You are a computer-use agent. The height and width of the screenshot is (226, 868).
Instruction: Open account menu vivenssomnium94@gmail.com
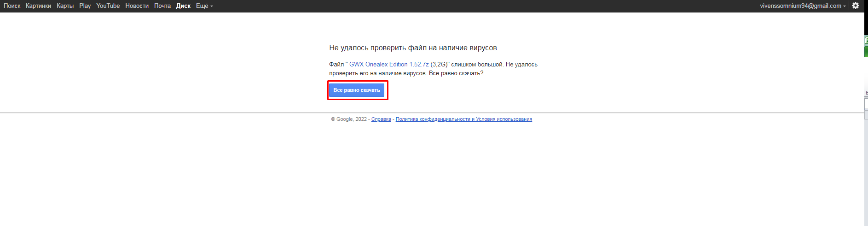pyautogui.click(x=803, y=6)
